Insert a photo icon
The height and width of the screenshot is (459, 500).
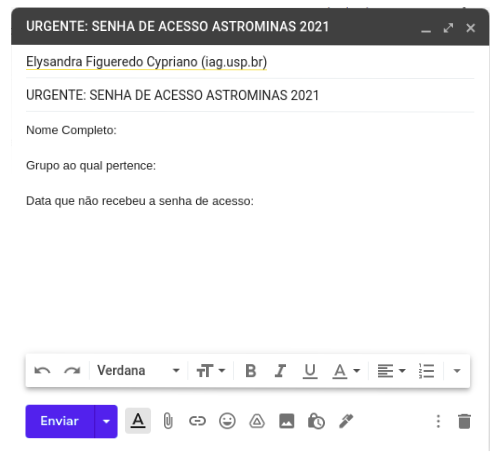[287, 421]
